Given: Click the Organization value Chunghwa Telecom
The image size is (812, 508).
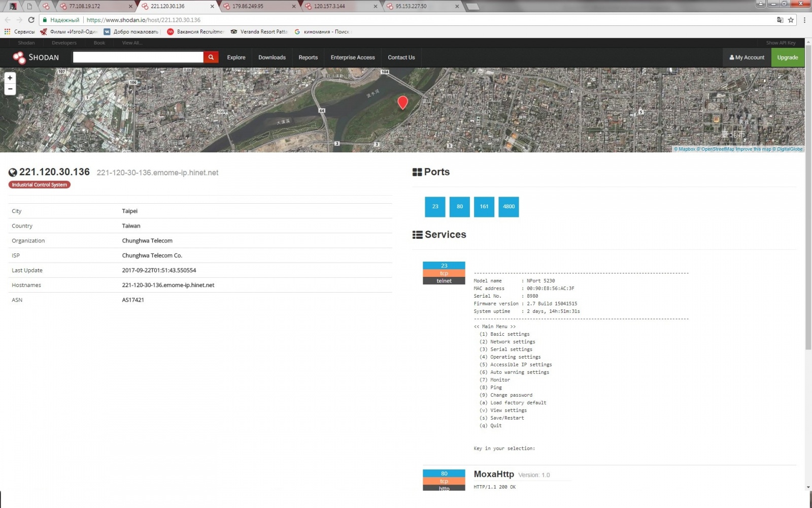Looking at the screenshot, I should pyautogui.click(x=147, y=241).
